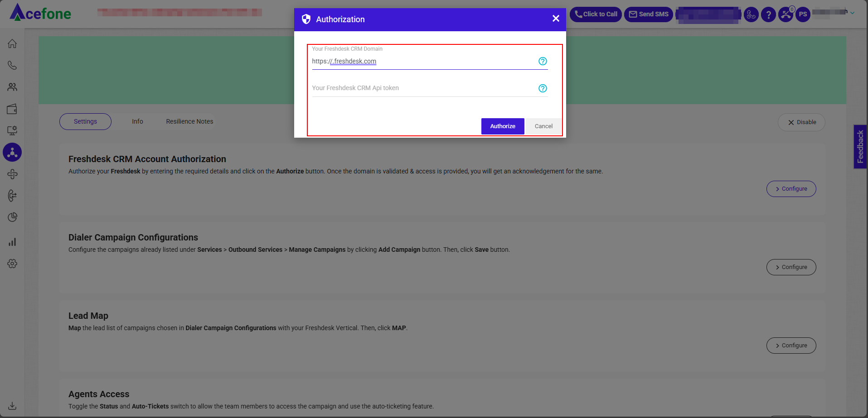Switch to the Settings tab
The image size is (868, 418).
click(x=85, y=121)
